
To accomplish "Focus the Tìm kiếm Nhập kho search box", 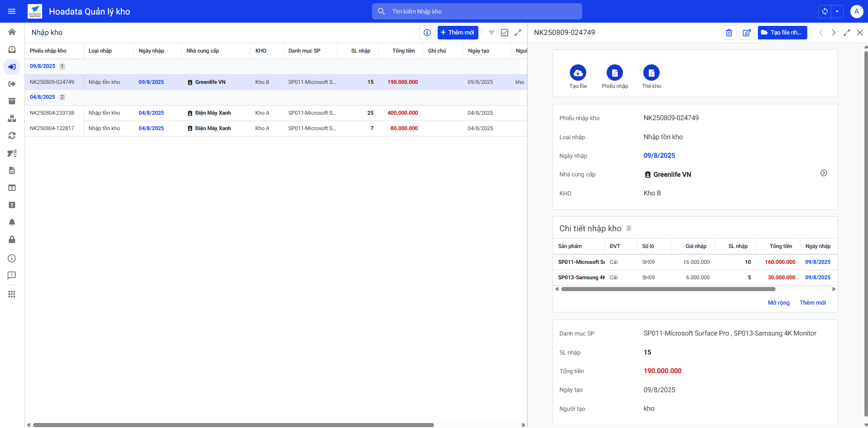I will coord(477,11).
